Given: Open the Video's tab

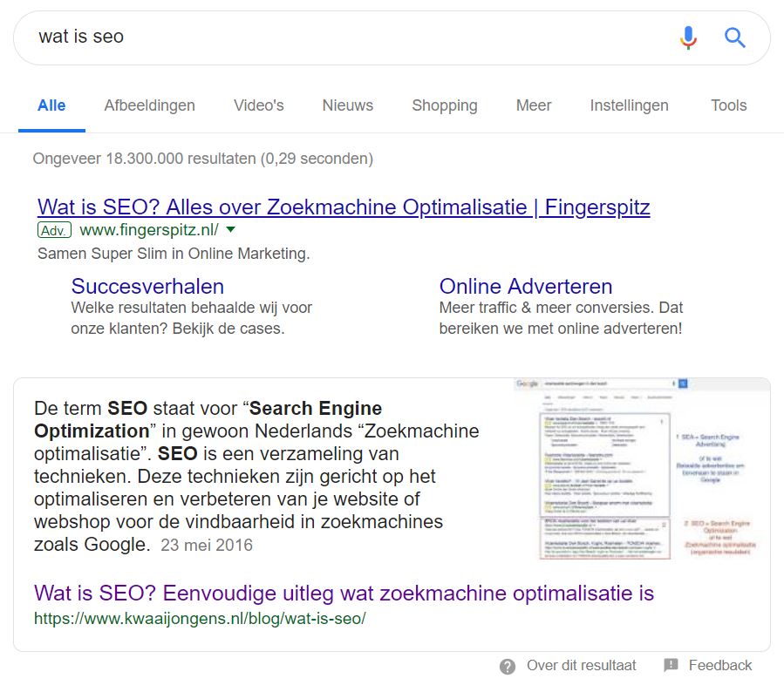Looking at the screenshot, I should click(258, 105).
